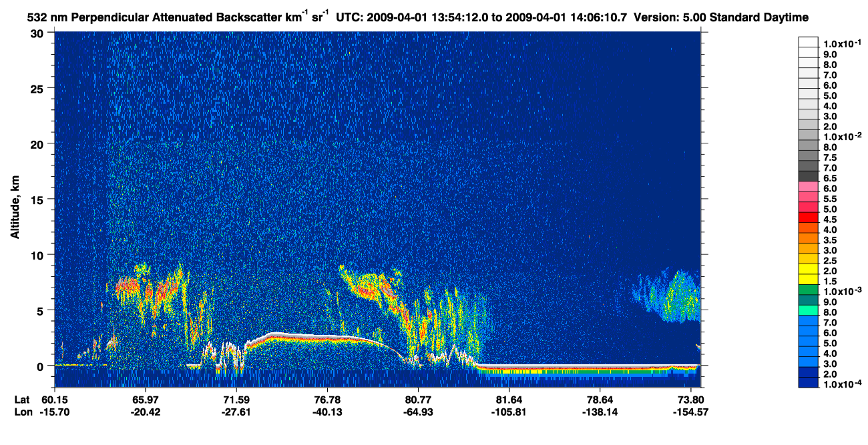The height and width of the screenshot is (445, 868).
Task: Click the color scale label '3.5'
Action: tap(831, 240)
